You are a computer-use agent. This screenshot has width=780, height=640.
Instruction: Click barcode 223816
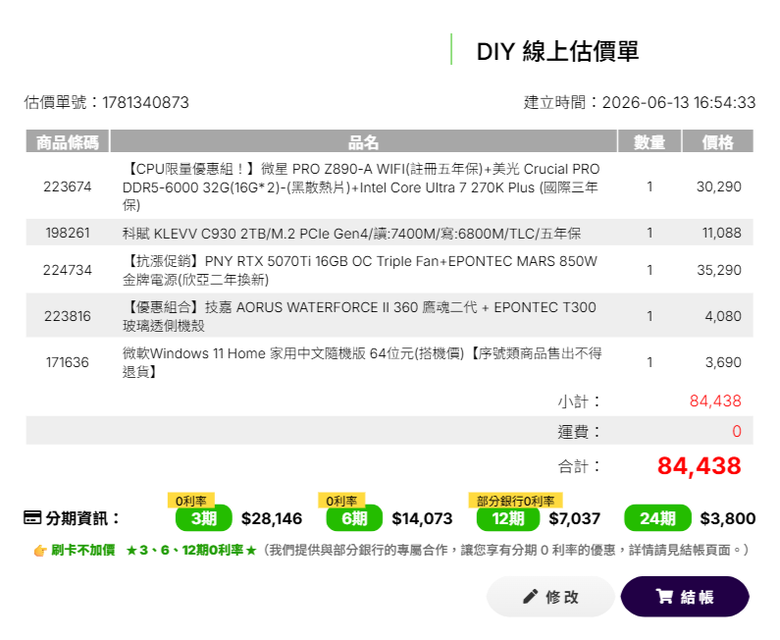pyautogui.click(x=67, y=316)
